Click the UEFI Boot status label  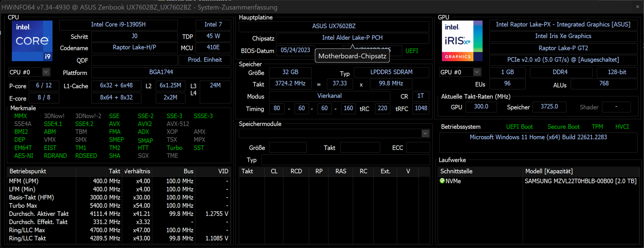[x=520, y=127]
